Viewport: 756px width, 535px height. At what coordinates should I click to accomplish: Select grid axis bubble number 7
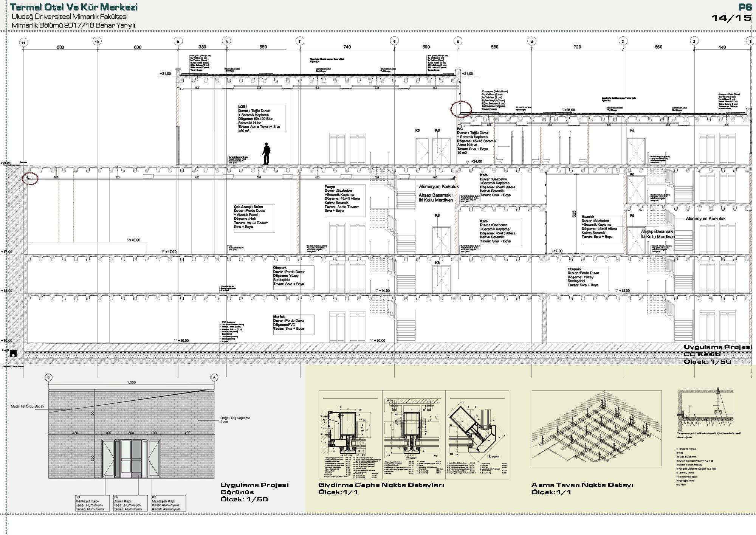[299, 42]
